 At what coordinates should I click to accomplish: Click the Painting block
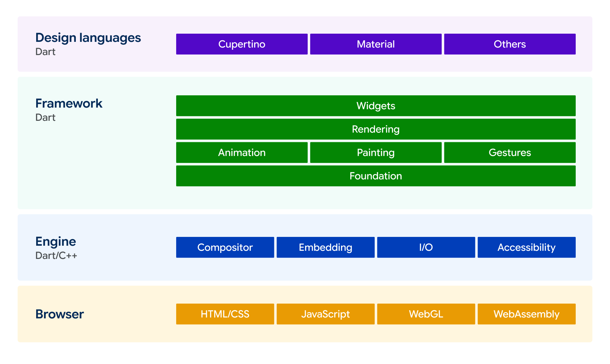376,152
